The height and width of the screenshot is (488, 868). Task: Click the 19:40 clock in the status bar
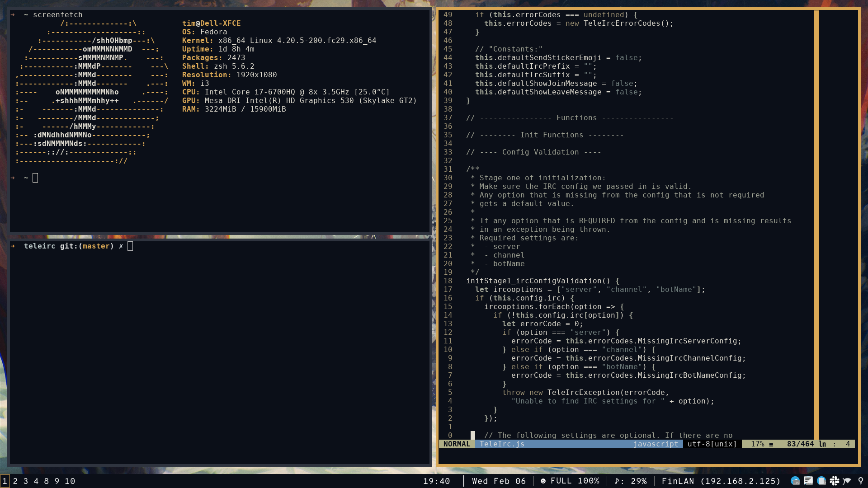[436, 481]
